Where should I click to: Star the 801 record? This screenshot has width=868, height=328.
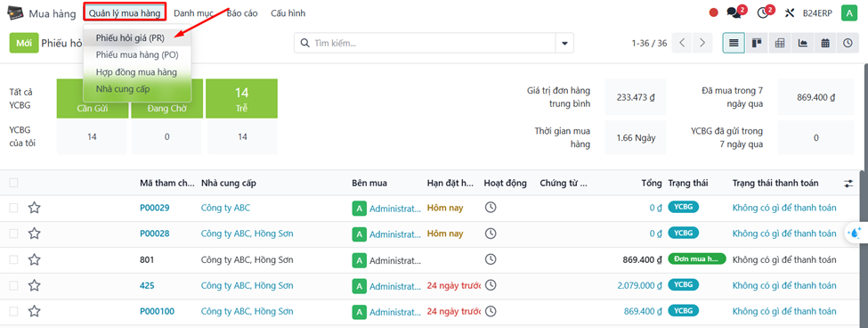(35, 259)
